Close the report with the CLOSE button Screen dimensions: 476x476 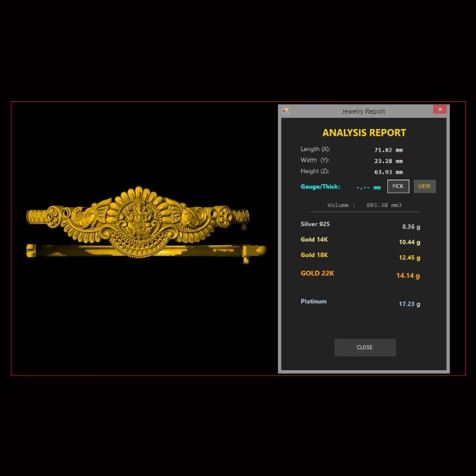365,347
